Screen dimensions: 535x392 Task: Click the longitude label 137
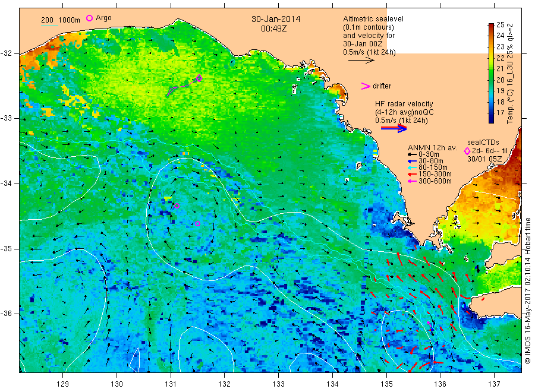click(494, 384)
